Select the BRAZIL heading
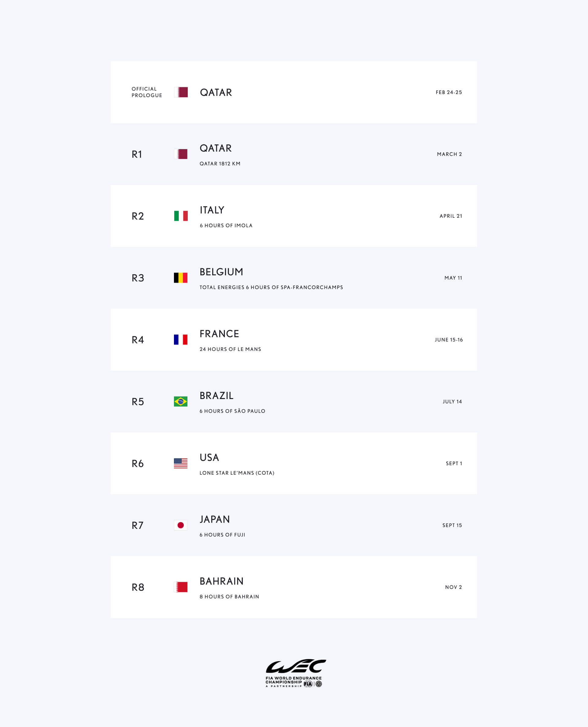The height and width of the screenshot is (727, 588). 217,395
